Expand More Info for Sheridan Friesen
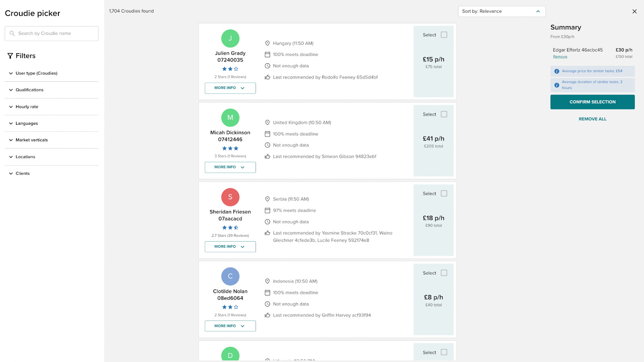This screenshot has width=644, height=362. pos(230,246)
